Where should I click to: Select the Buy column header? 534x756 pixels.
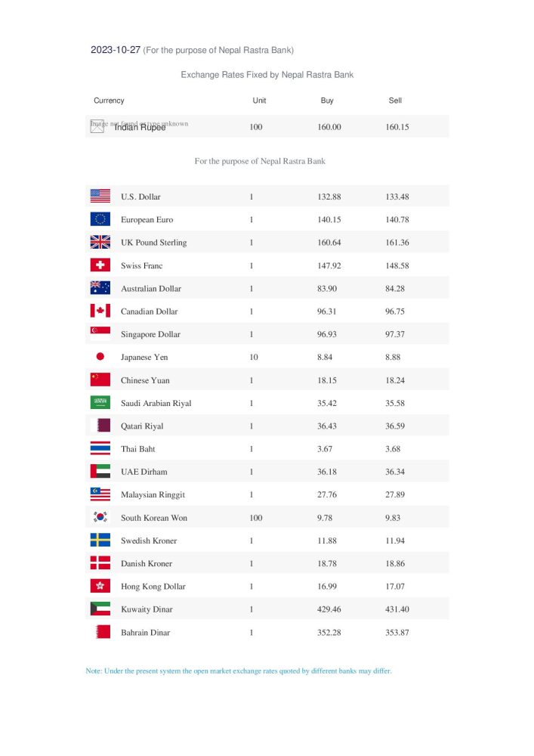[x=327, y=101]
